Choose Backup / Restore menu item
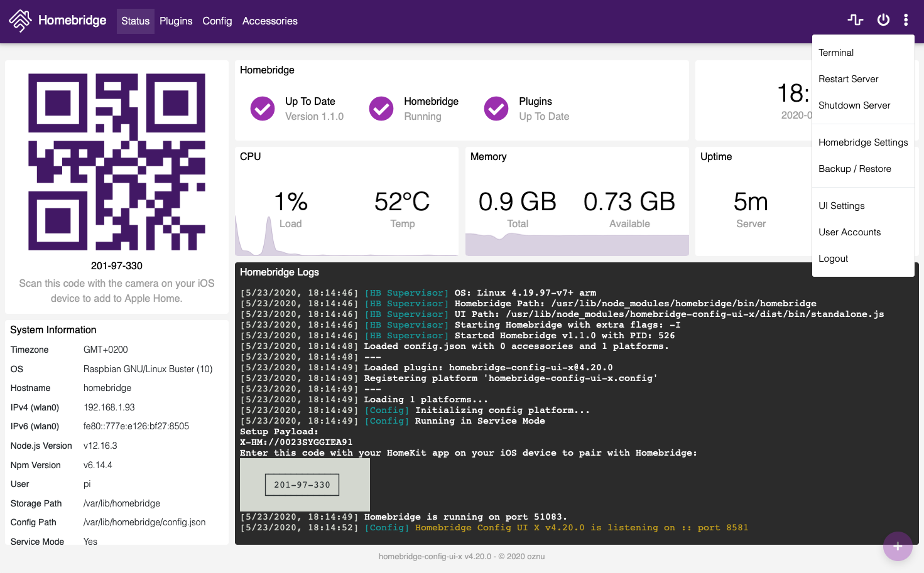The height and width of the screenshot is (573, 924). coord(863,169)
